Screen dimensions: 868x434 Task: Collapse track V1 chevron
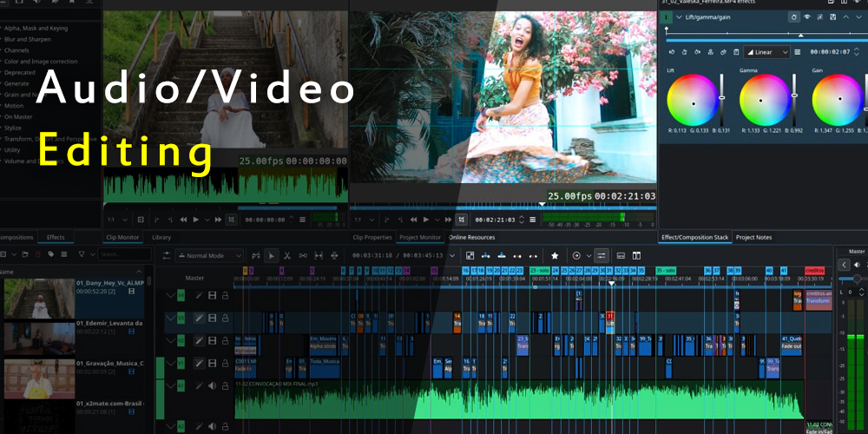click(x=170, y=363)
